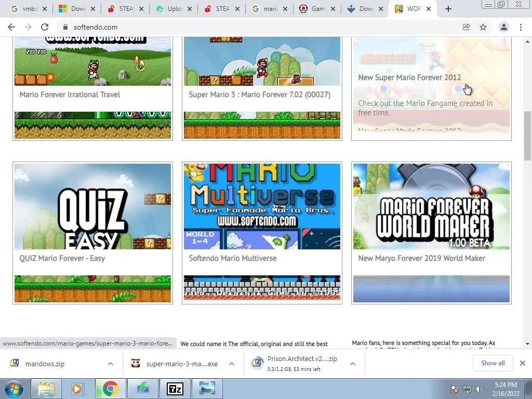Screen dimensions: 532x399
Task: Click 'New Maryo Forever 2019 World Maker' title
Action: pyautogui.click(x=422, y=258)
